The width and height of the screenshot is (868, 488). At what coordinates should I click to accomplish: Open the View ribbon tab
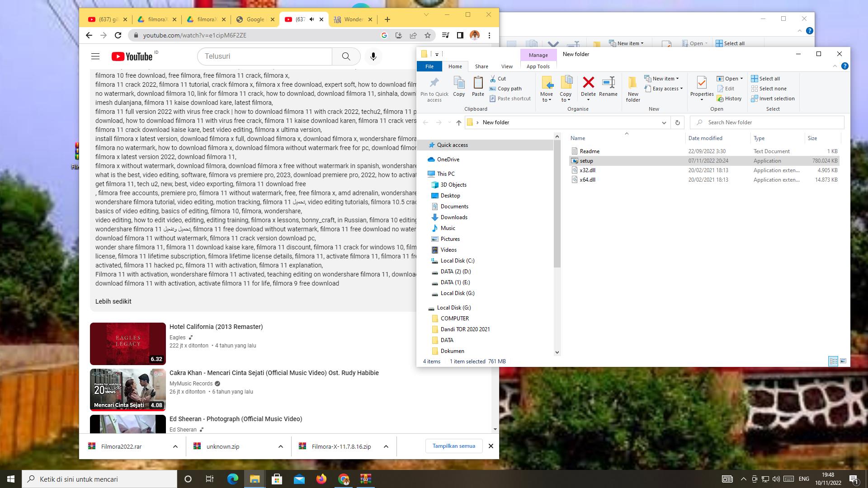(506, 66)
